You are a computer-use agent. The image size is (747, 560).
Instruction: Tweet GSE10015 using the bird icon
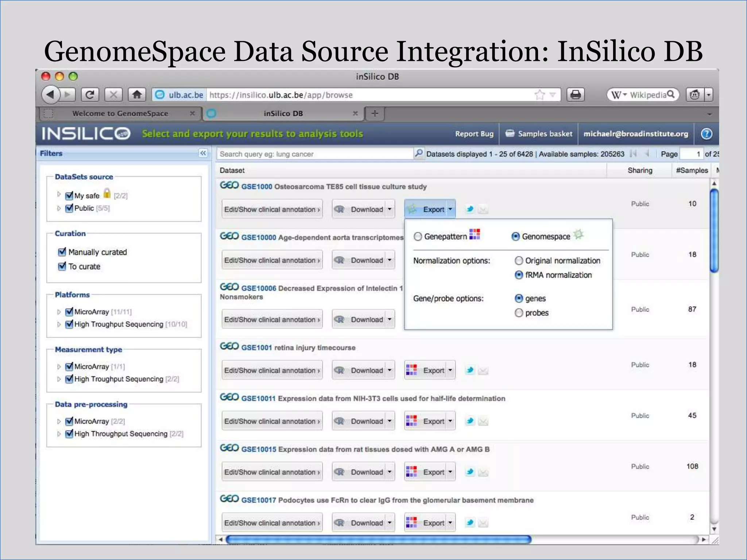point(470,472)
